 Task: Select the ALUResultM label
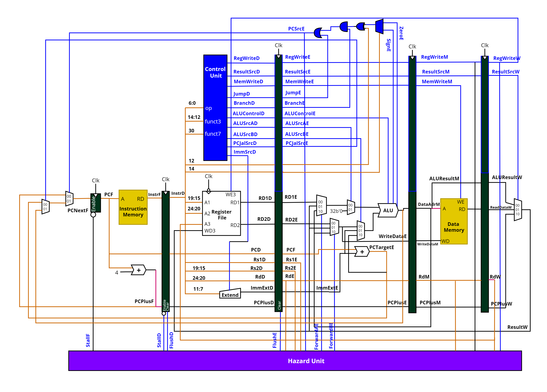click(444, 179)
